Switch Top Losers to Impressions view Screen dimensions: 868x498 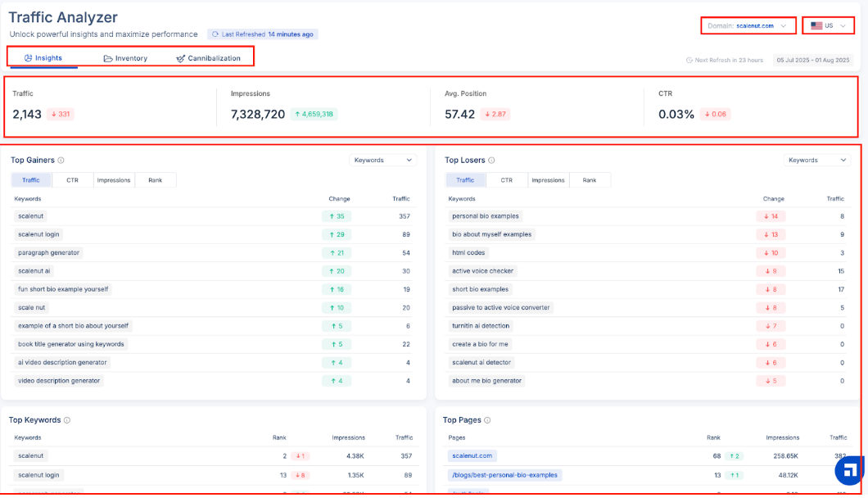point(548,180)
